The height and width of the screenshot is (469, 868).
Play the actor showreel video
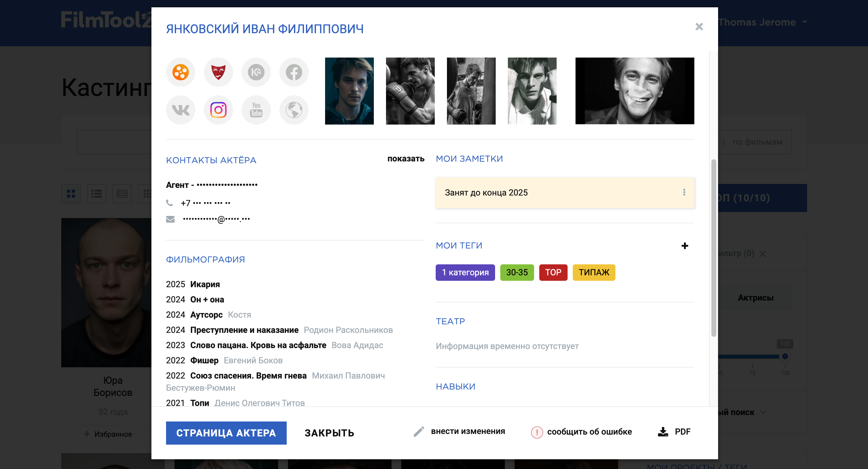click(635, 91)
